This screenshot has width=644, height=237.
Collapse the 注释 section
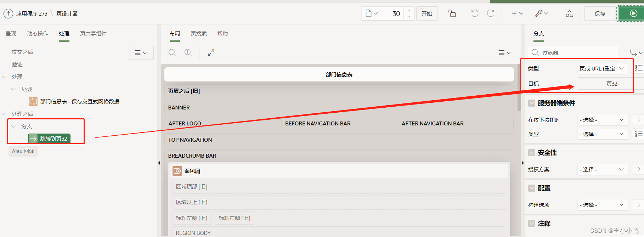coord(532,224)
